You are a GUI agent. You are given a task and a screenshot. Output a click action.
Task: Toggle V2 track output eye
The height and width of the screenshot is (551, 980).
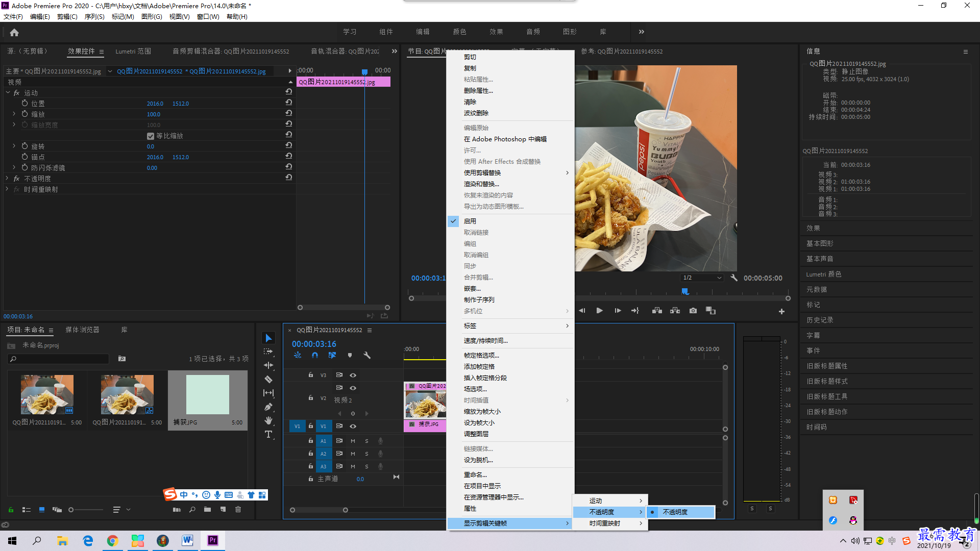[353, 388]
